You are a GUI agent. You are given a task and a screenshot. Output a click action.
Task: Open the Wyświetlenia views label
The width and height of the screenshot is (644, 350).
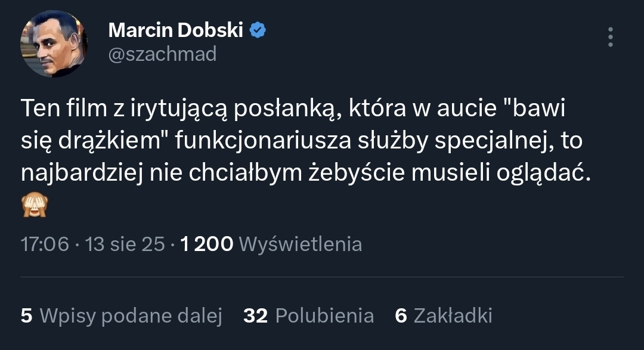(300, 244)
